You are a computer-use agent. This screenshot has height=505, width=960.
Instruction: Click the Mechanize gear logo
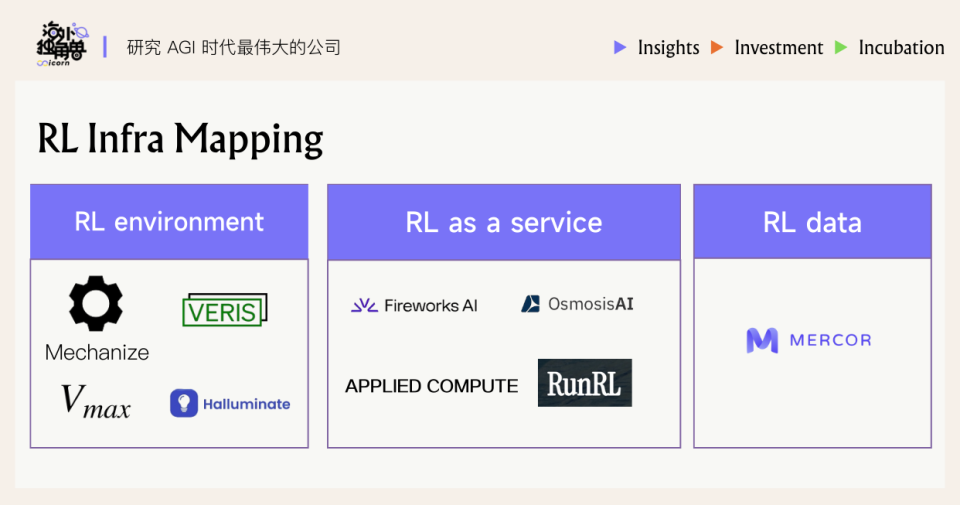pos(96,303)
